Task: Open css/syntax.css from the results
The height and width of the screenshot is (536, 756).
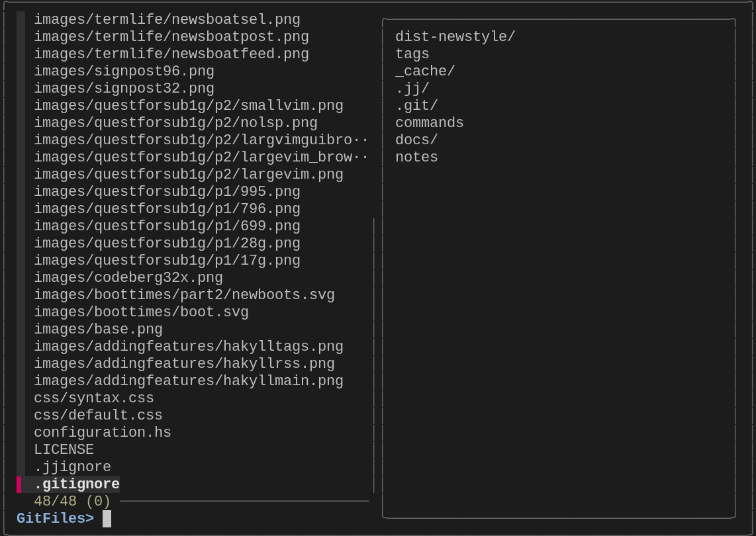Action: [x=94, y=398]
